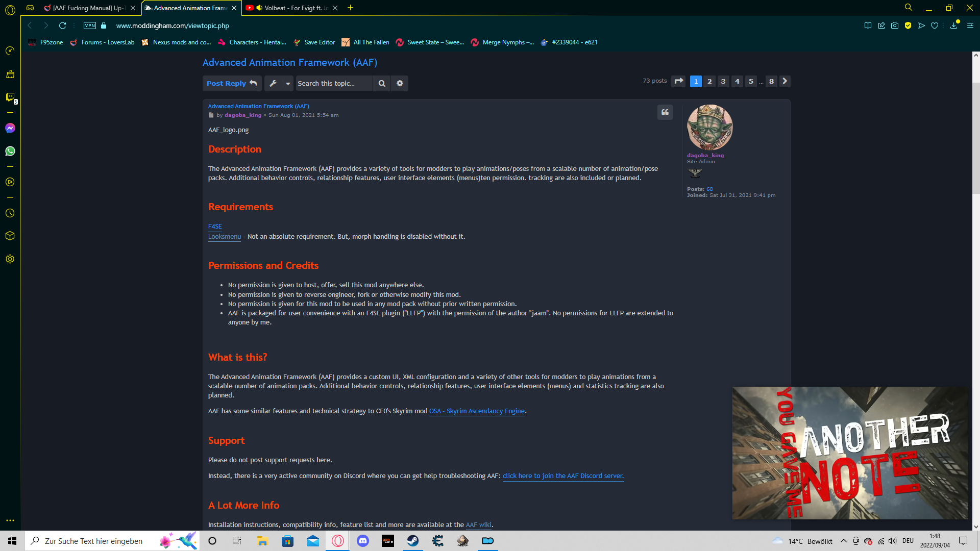Click the topic search magnifier button
The height and width of the screenshot is (551, 980).
point(382,83)
